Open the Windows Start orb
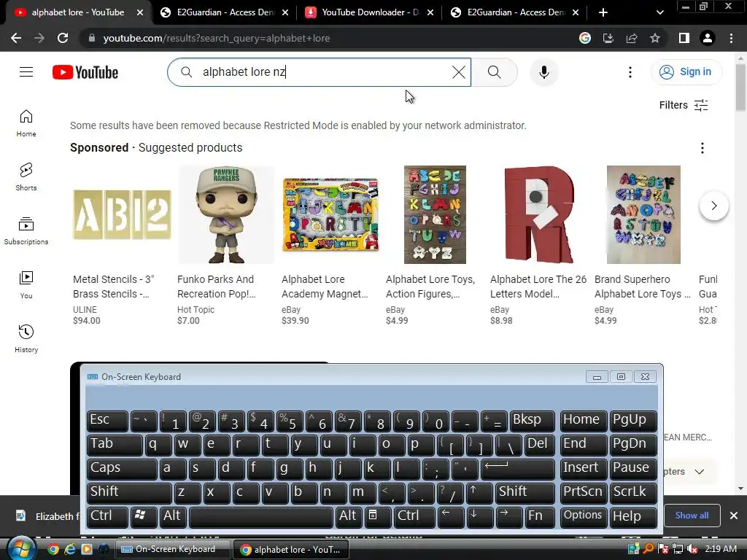 (21, 549)
